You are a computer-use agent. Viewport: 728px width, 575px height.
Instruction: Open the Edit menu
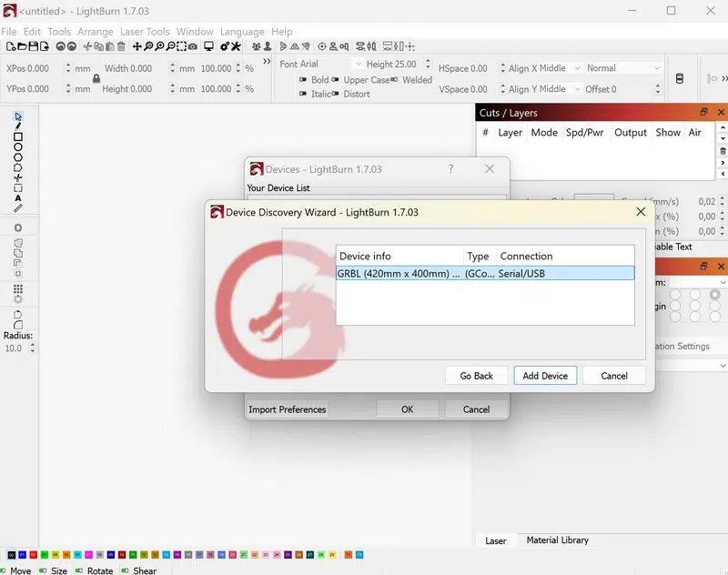(32, 32)
